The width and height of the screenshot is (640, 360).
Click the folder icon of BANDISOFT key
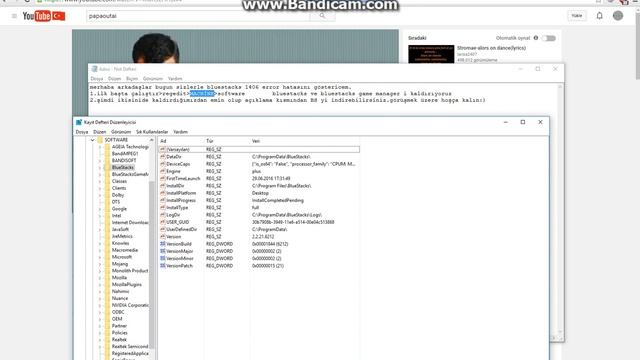tap(107, 160)
